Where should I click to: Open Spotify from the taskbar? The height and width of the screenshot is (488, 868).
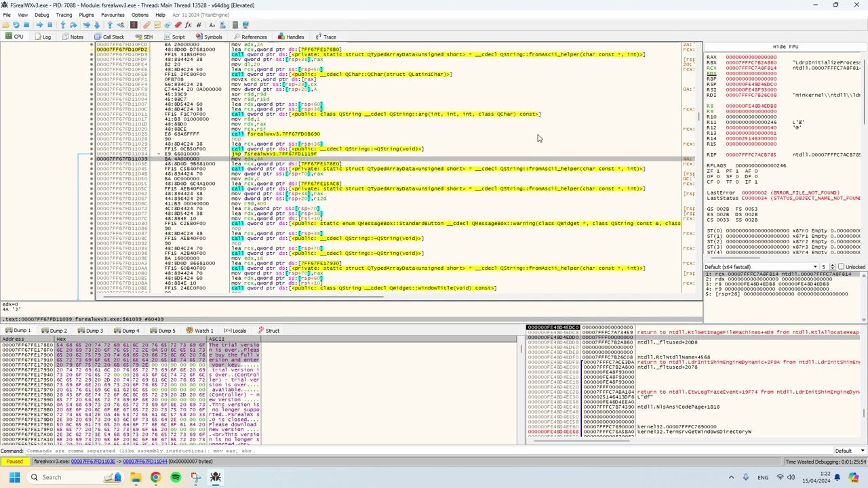coord(176,477)
